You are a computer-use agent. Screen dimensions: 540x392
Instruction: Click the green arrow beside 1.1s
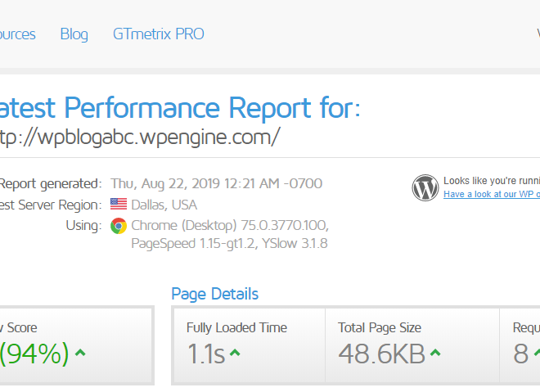click(x=235, y=353)
